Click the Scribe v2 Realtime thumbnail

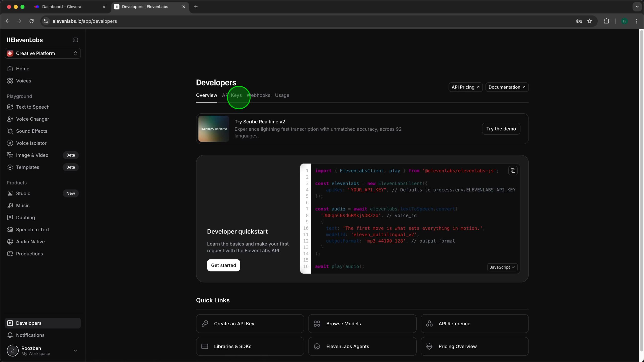[x=214, y=129]
